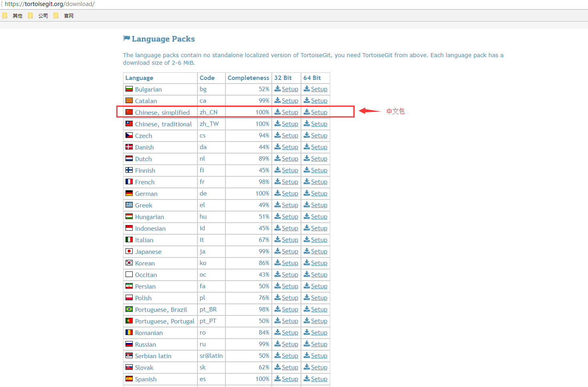Download 64 Bit Setup for Polish
Screen dimensions: 588x387
pyautogui.click(x=315, y=298)
